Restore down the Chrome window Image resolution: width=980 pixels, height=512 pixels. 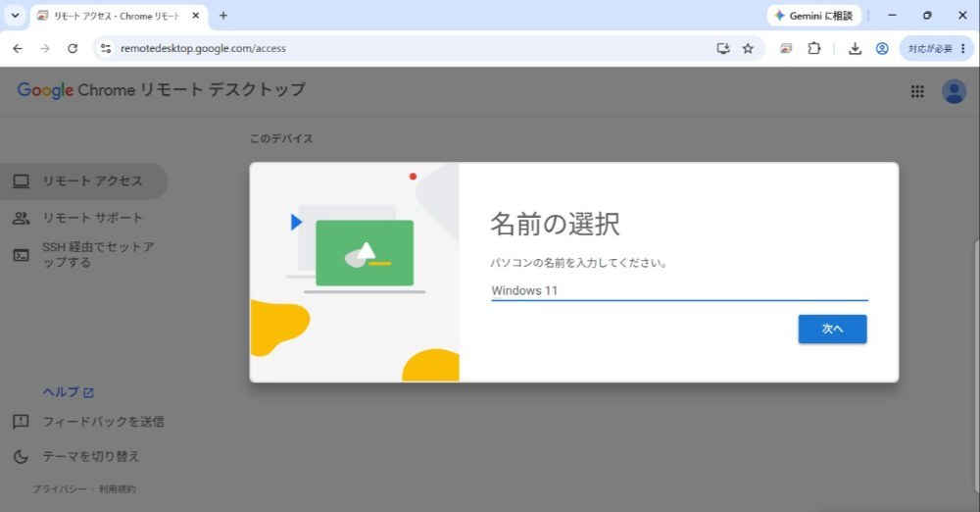(927, 16)
